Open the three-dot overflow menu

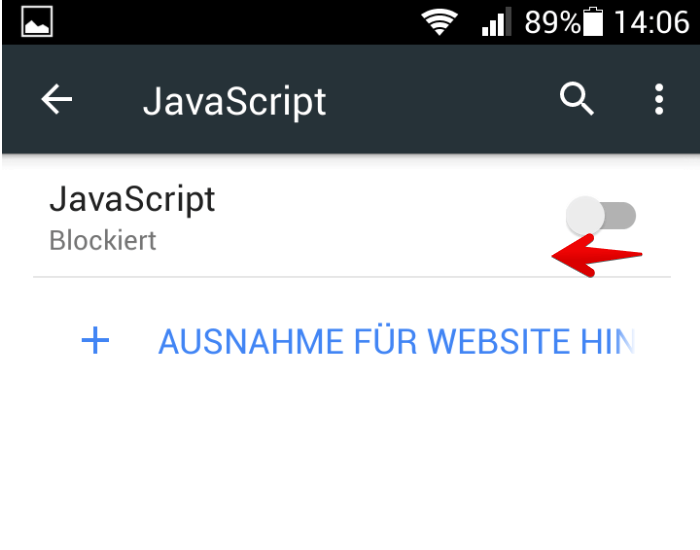659,99
